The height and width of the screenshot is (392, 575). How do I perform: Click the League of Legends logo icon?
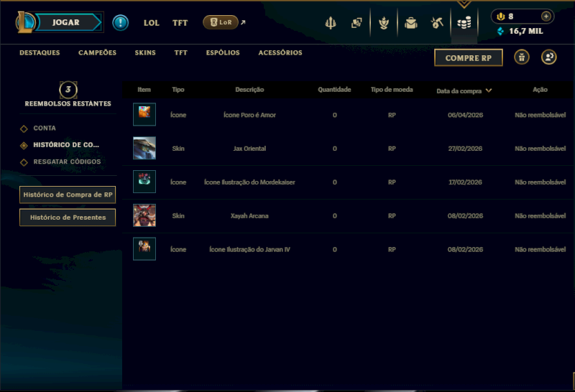pyautogui.click(x=25, y=22)
